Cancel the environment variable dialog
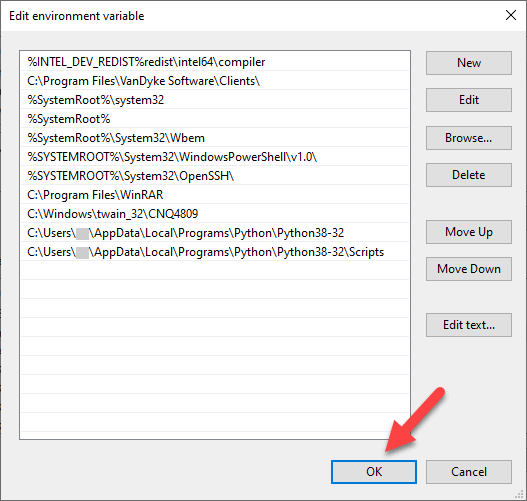The width and height of the screenshot is (527, 501). (x=469, y=472)
